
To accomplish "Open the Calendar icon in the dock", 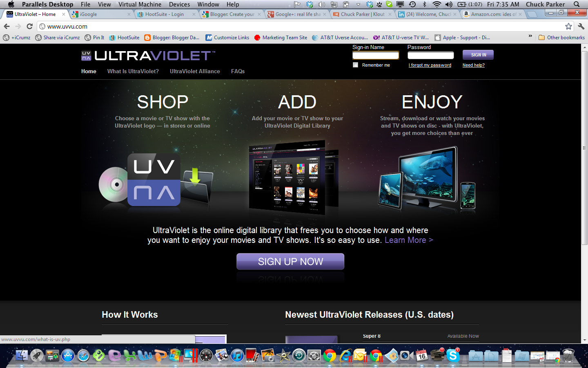I will pos(422,356).
